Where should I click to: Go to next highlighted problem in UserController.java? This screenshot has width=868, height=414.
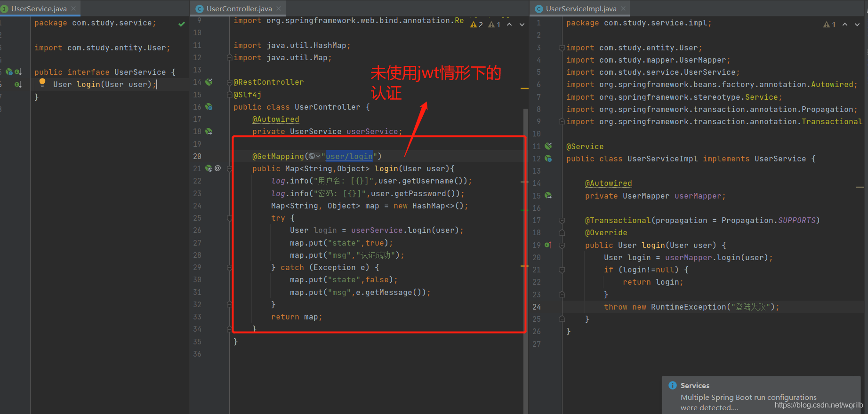pyautogui.click(x=522, y=24)
